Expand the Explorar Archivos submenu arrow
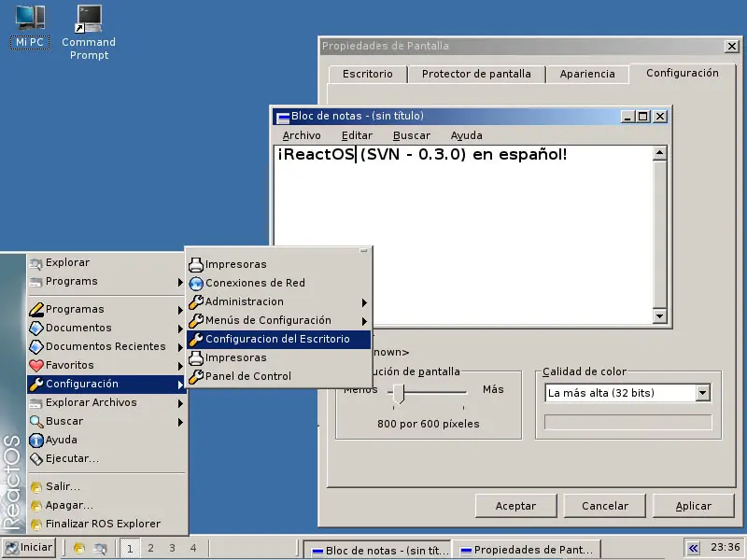This screenshot has height=560, width=747. tap(180, 403)
